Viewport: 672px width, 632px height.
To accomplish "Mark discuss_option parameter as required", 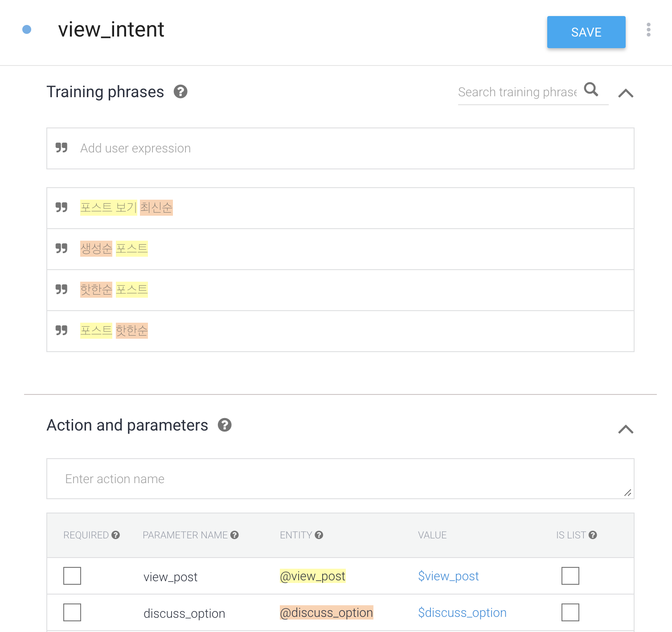I will click(72, 612).
